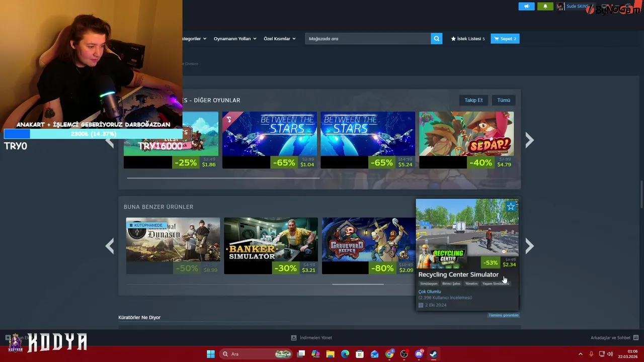Open the Banker Simulator thumbnail
Image resolution: width=644 pixels, height=362 pixels.
(x=271, y=240)
